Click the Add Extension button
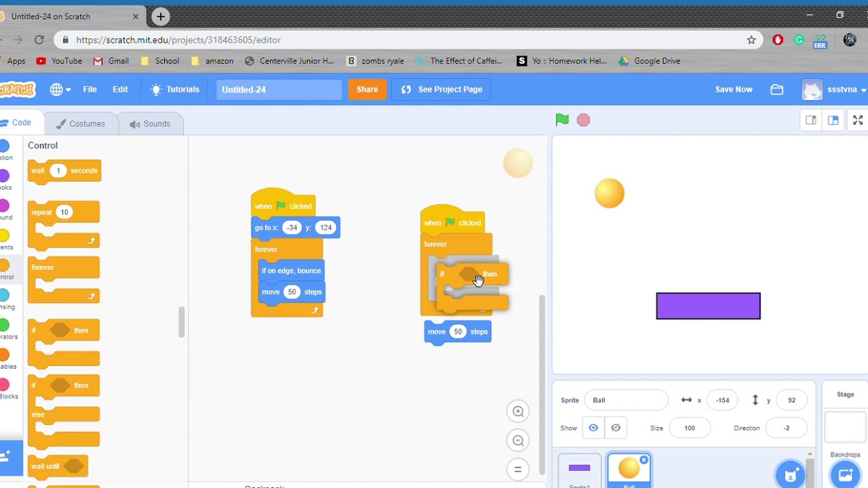This screenshot has height=488, width=868. click(8, 457)
